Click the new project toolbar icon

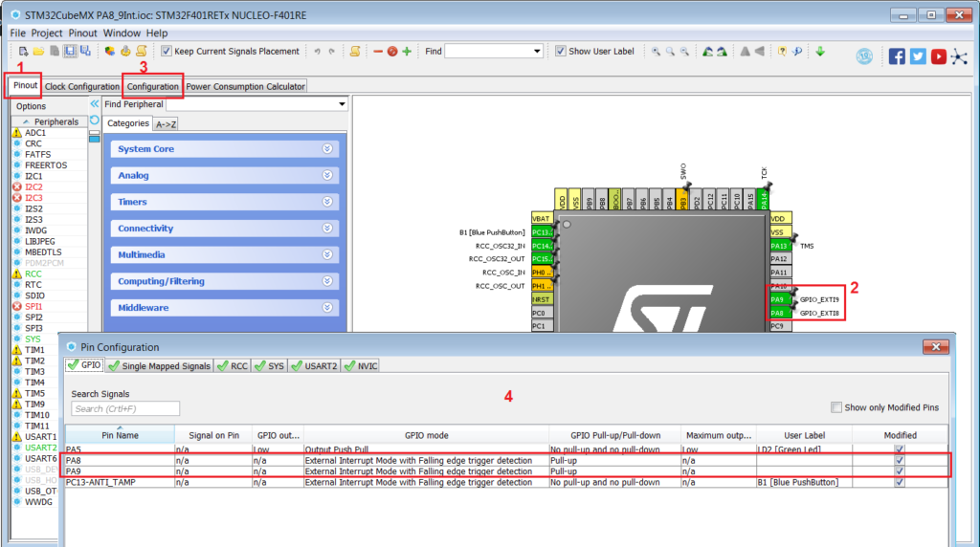(x=23, y=52)
